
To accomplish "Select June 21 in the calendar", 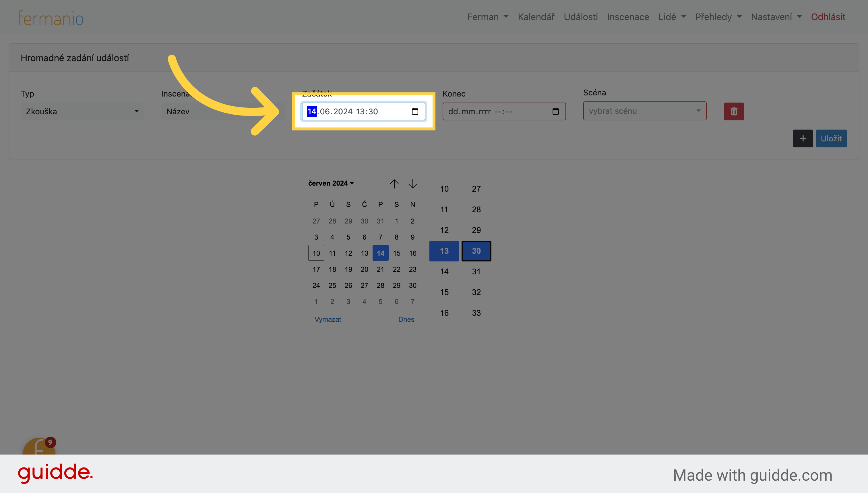I will coord(380,269).
